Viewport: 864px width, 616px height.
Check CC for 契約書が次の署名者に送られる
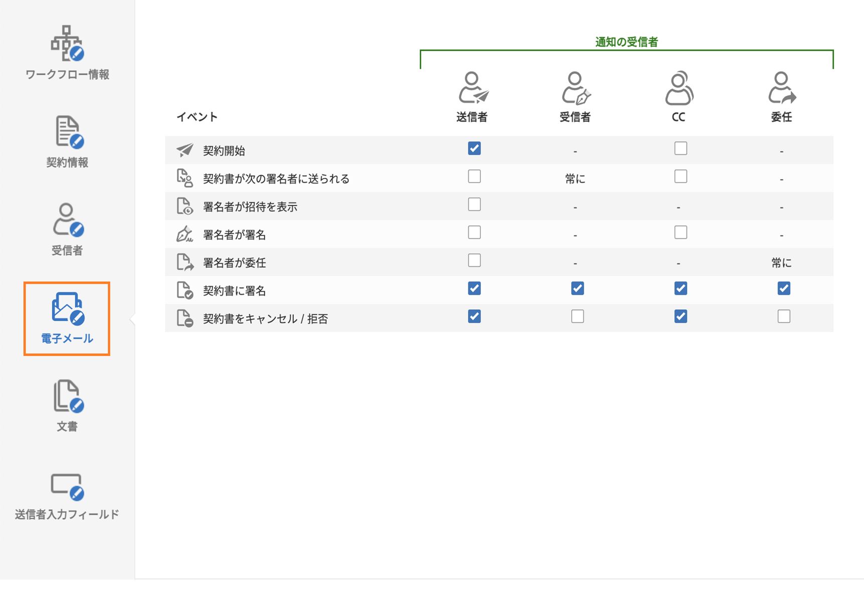click(x=680, y=176)
